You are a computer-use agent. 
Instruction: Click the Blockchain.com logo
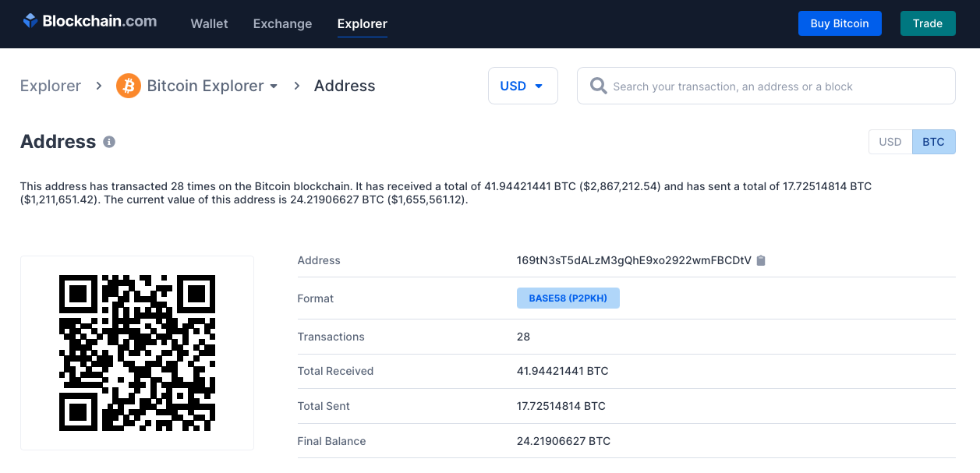90,22
